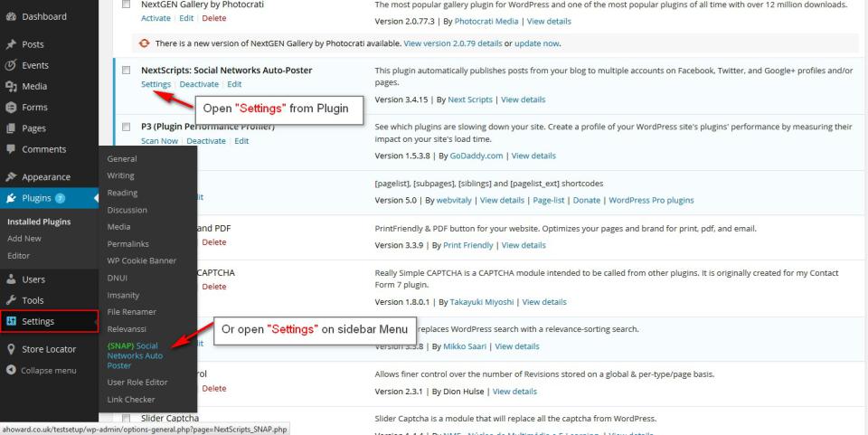
Task: Click the Posts pushpin icon
Action: pyautogui.click(x=11, y=44)
